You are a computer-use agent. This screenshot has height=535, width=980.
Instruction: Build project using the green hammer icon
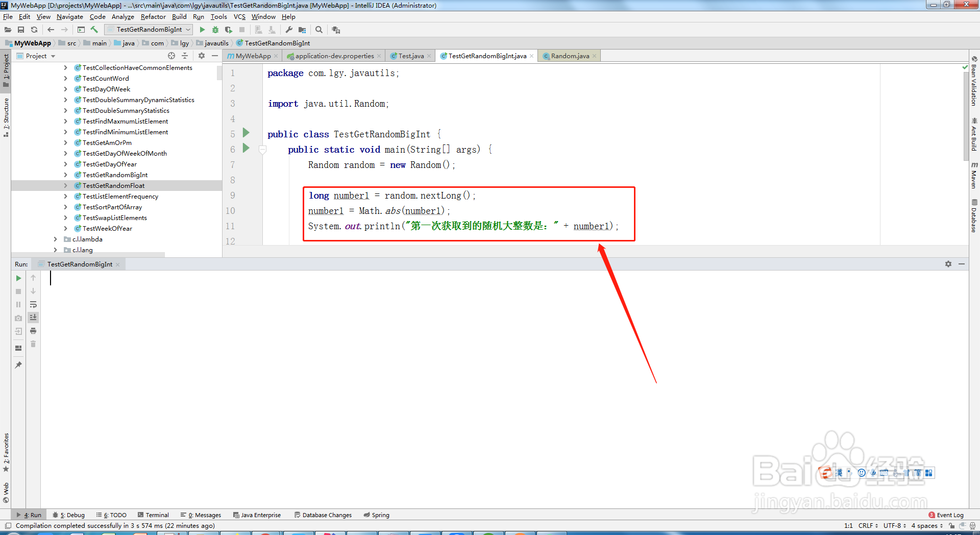click(x=94, y=30)
